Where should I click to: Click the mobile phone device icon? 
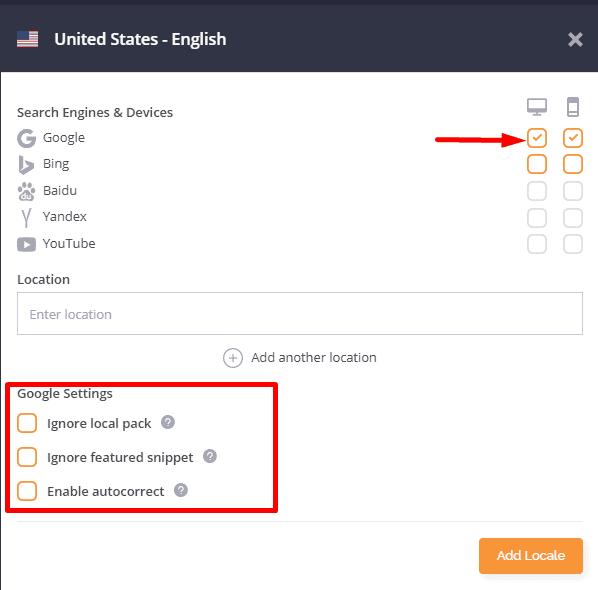[x=572, y=107]
